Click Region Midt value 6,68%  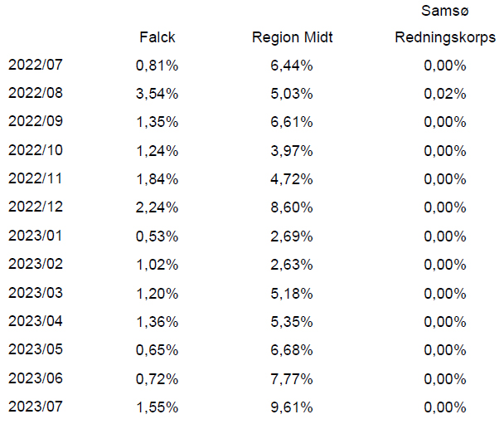pos(292,350)
